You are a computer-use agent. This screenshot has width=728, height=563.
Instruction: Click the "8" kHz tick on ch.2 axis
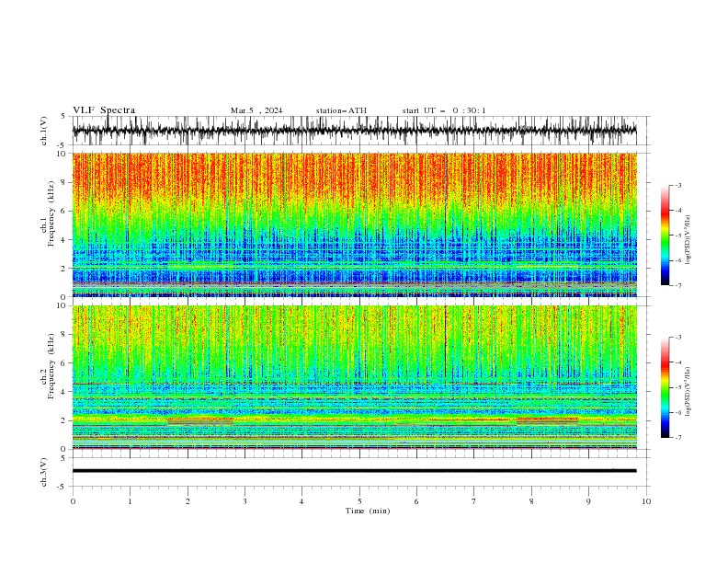click(x=64, y=335)
